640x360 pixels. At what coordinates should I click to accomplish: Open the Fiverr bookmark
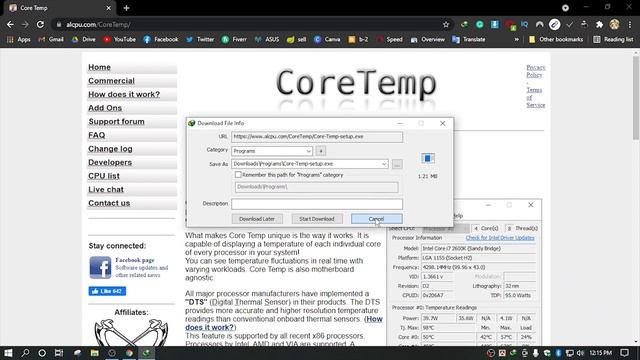coord(234,40)
